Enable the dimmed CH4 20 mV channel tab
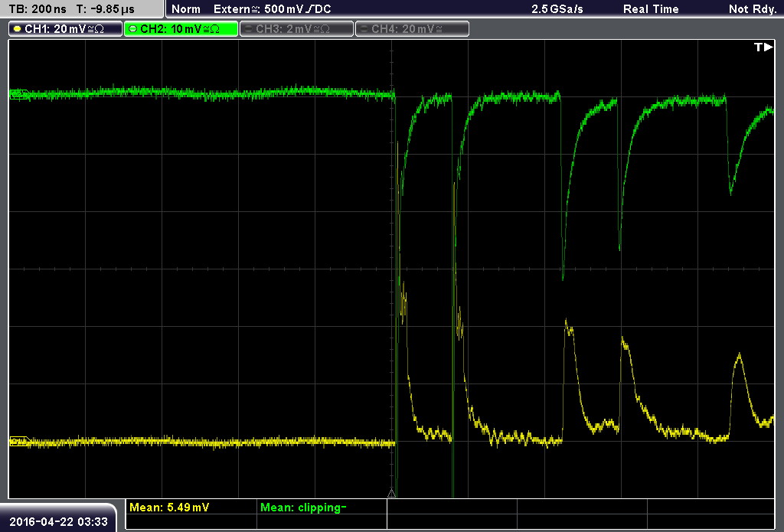This screenshot has height=532, width=784. pyautogui.click(x=412, y=29)
